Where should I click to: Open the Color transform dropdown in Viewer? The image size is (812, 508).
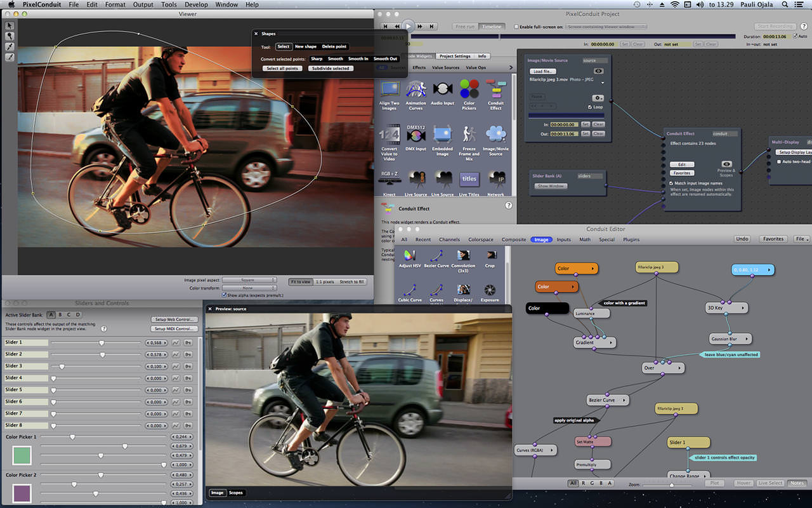[249, 288]
